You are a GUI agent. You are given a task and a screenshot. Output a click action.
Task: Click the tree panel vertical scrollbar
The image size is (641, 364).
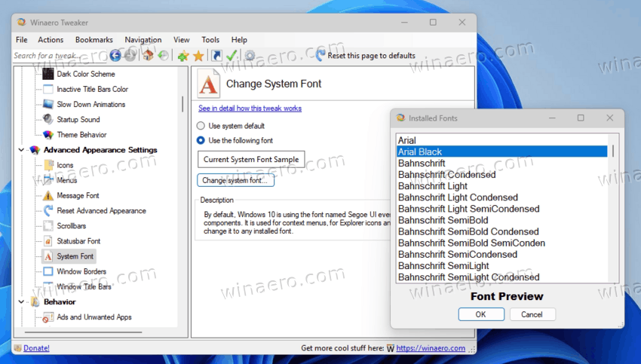pyautogui.click(x=182, y=104)
